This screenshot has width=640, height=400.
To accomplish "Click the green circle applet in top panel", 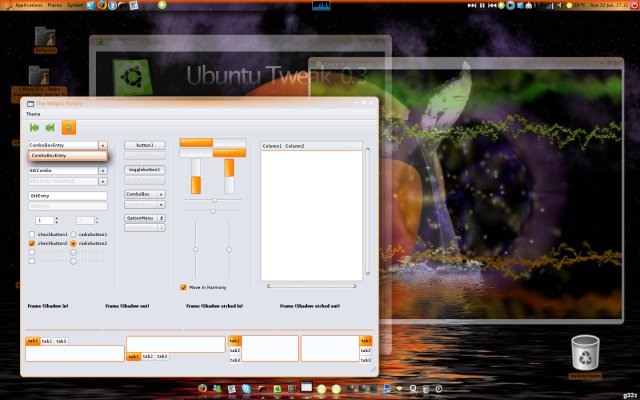I will pyautogui.click(x=162, y=5).
